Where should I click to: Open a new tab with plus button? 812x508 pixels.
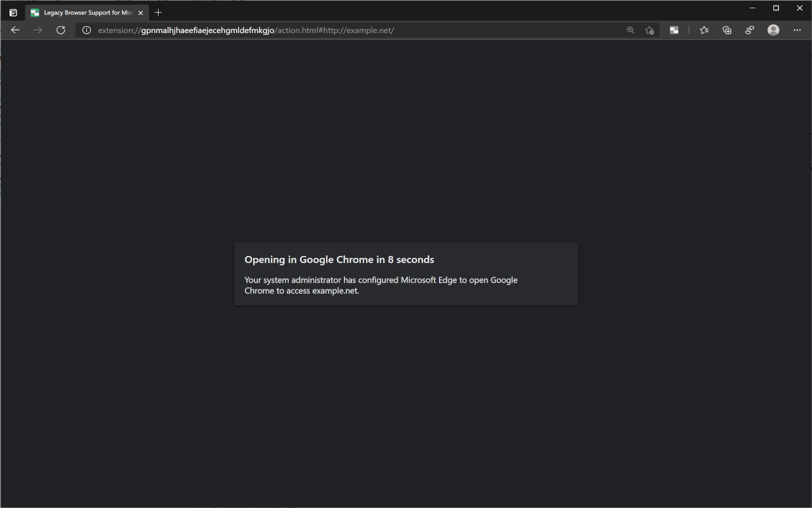coord(159,13)
